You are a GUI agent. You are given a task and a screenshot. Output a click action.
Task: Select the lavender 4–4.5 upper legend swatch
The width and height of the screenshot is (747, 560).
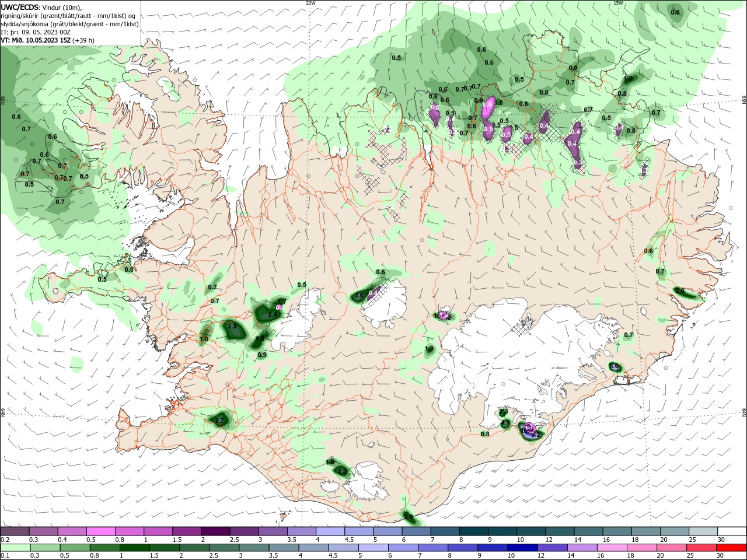[330, 531]
